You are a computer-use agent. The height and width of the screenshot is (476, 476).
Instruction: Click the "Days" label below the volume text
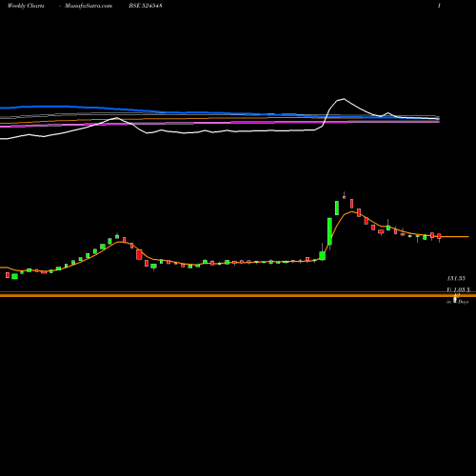(x=463, y=302)
